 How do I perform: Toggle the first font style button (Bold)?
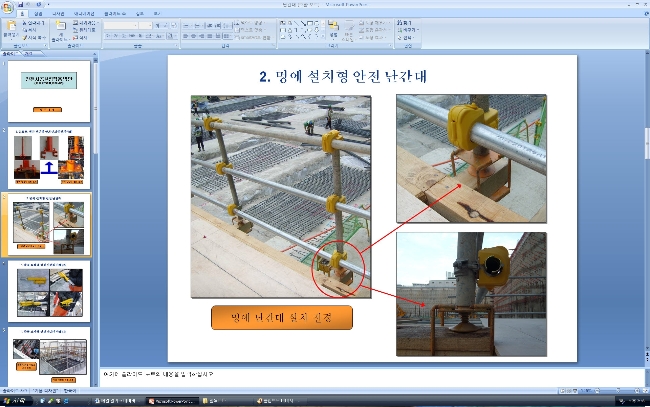tap(107, 36)
